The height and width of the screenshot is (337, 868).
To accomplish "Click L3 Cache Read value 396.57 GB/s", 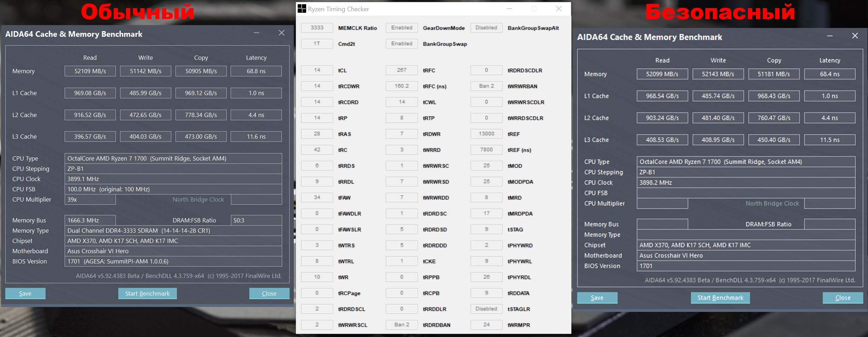I will pos(90,136).
